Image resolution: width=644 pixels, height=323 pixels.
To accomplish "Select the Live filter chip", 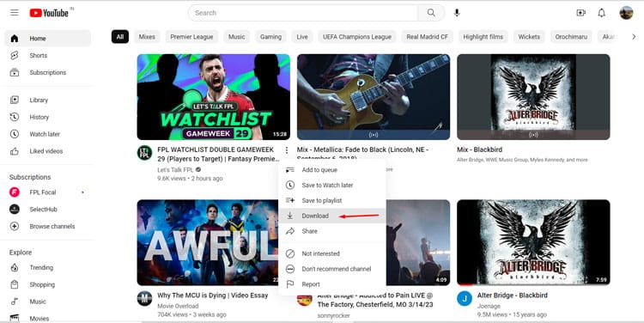I will point(302,37).
